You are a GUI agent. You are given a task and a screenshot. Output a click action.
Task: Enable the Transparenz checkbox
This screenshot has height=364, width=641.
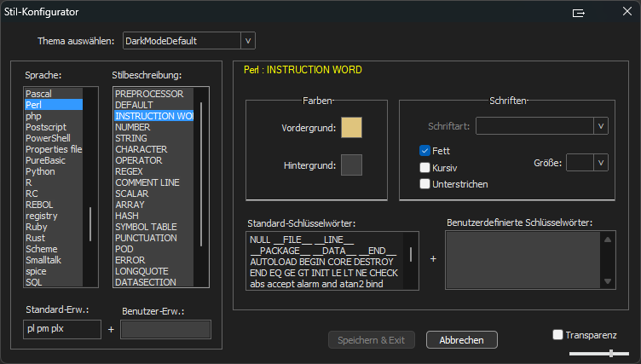(x=557, y=334)
